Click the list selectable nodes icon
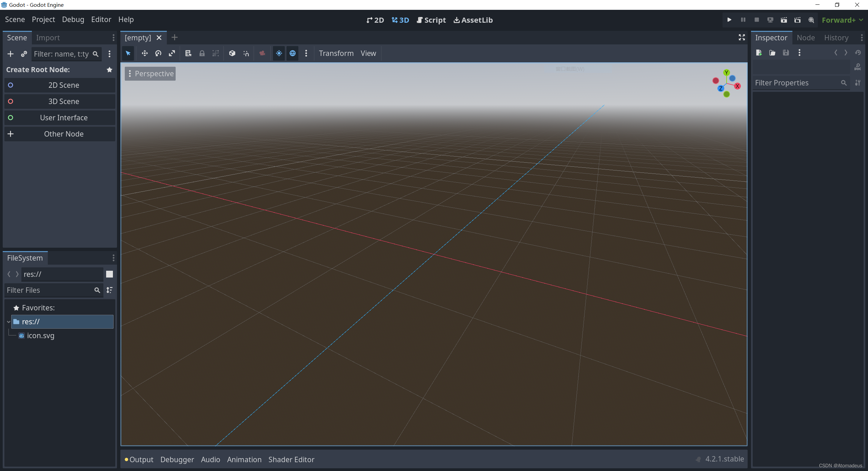868x471 pixels. coord(188,53)
